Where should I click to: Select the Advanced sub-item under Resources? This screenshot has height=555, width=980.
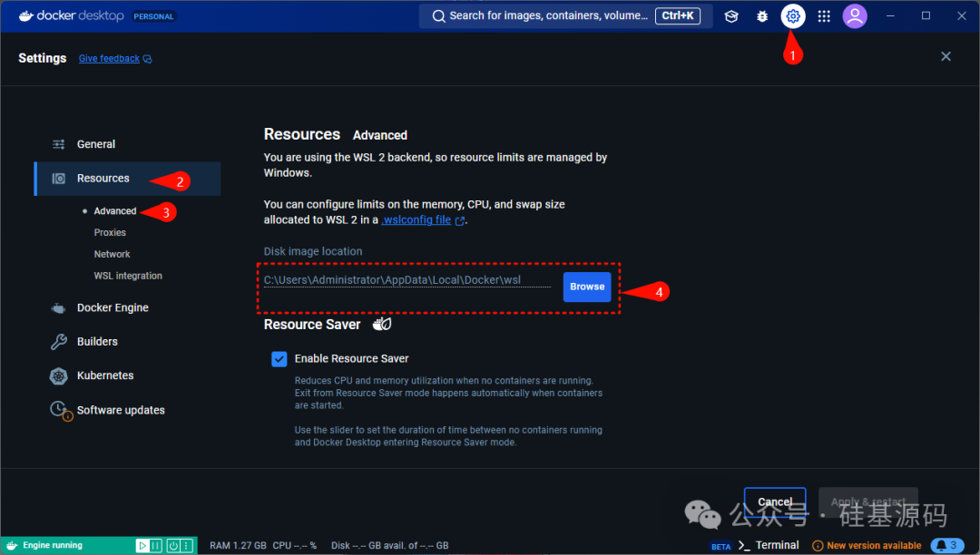coord(115,211)
